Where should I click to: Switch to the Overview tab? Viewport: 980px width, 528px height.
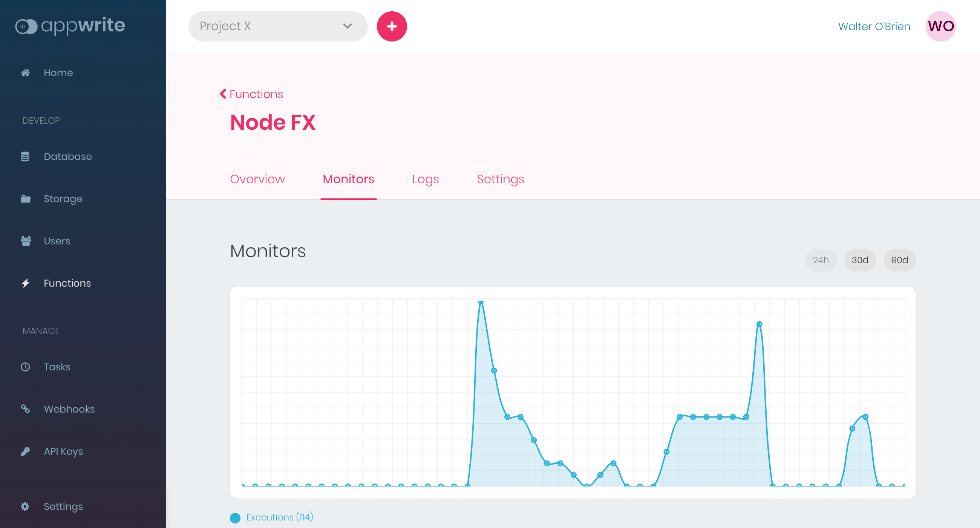pos(257,179)
